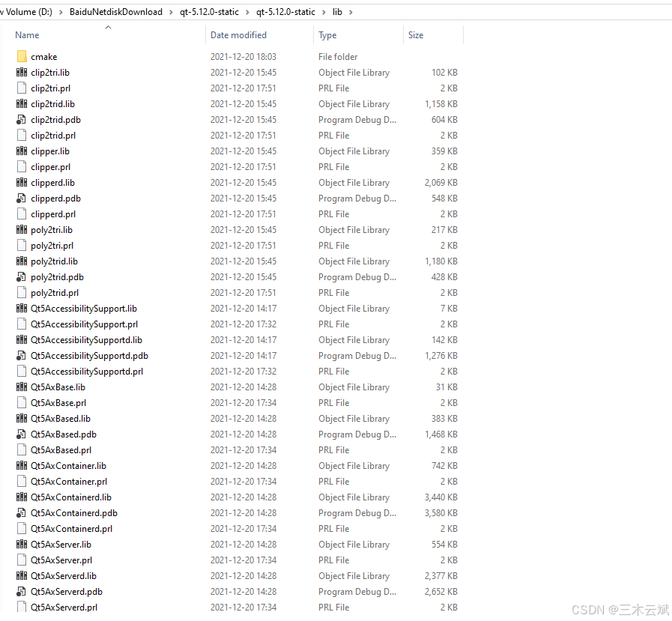672x621 pixels.
Task: Select the clipper.lib library icon
Action: [22, 151]
